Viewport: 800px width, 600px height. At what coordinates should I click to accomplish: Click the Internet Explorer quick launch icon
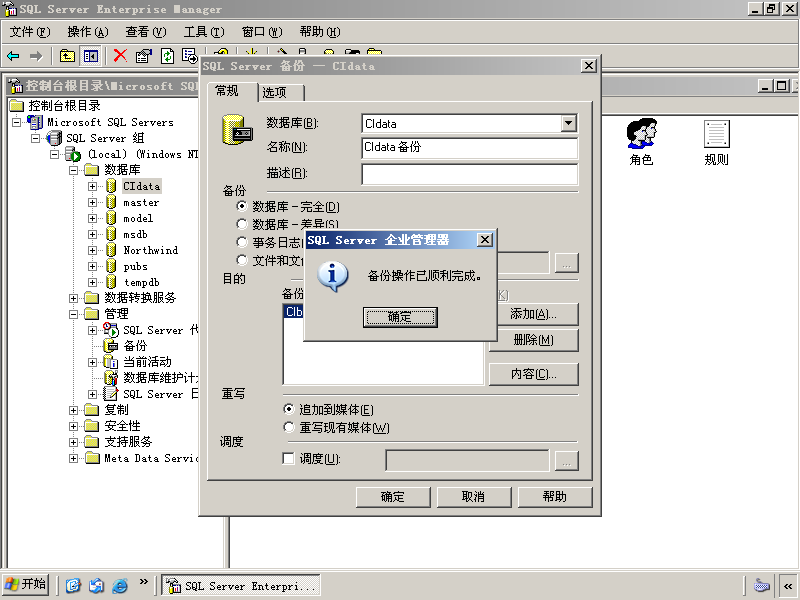(120, 585)
